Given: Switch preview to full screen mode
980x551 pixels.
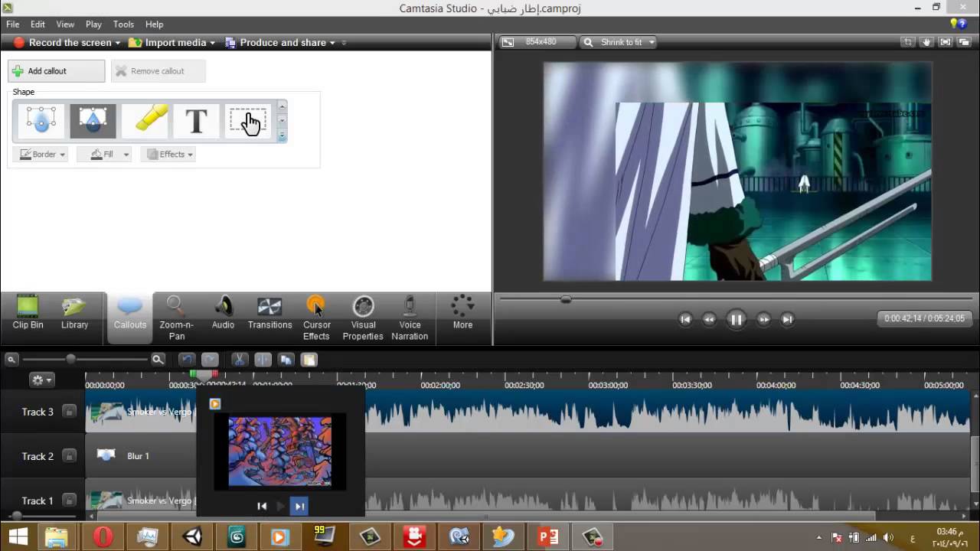Looking at the screenshot, I should coord(946,42).
